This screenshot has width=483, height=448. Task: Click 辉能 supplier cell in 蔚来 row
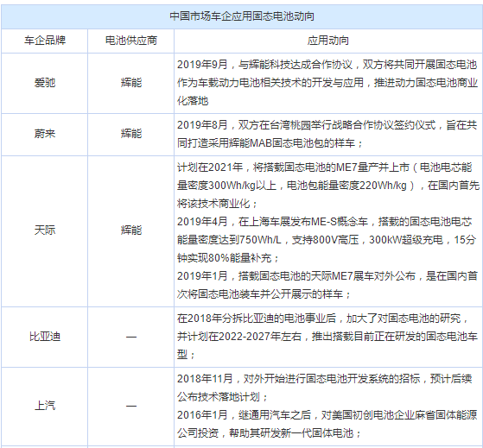click(131, 134)
